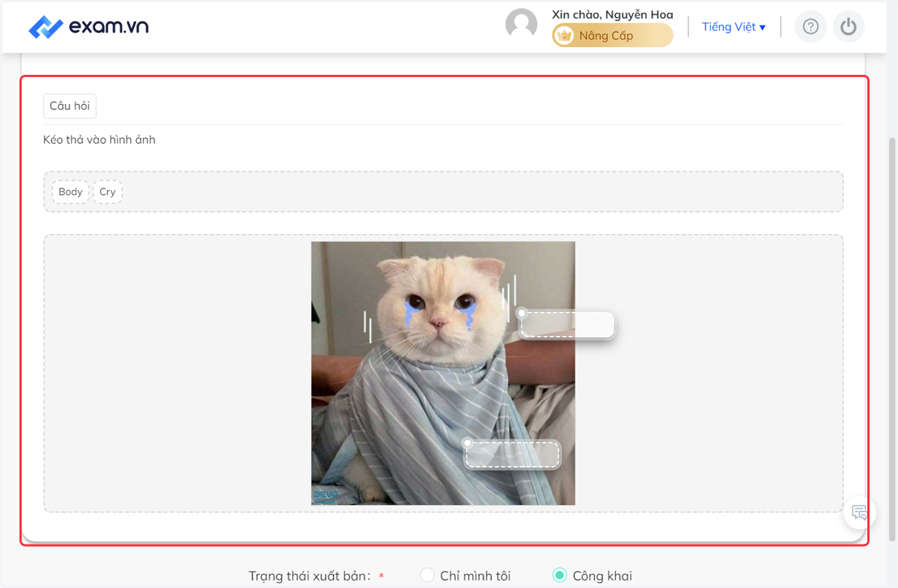Click the vertical page scrollbar
898x588 pixels.
click(x=892, y=338)
